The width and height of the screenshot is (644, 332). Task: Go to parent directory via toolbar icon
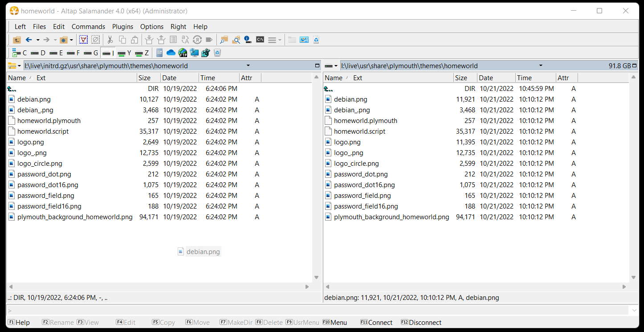coord(17,40)
